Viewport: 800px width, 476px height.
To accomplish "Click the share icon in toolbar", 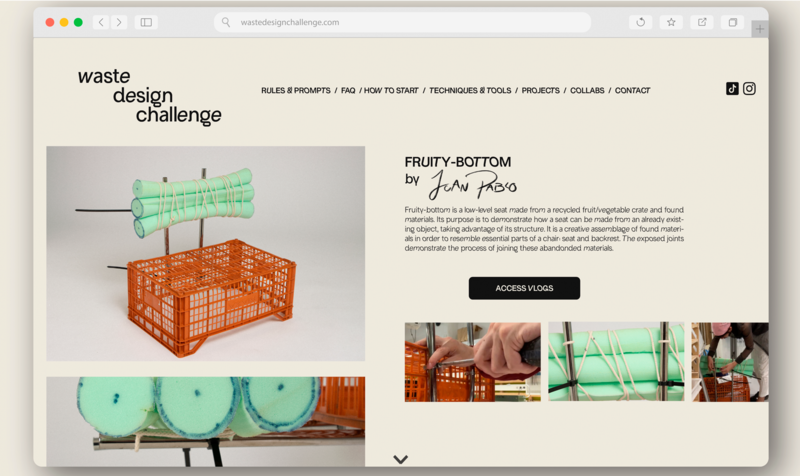I will (702, 22).
